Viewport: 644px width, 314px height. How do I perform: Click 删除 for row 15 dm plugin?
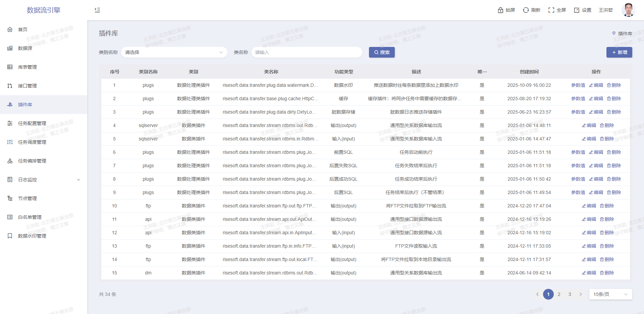(607, 273)
